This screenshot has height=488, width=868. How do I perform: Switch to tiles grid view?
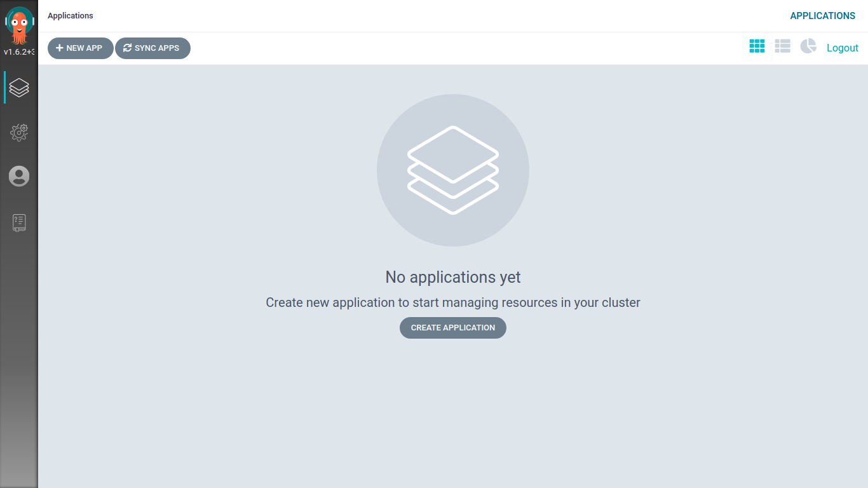point(757,46)
